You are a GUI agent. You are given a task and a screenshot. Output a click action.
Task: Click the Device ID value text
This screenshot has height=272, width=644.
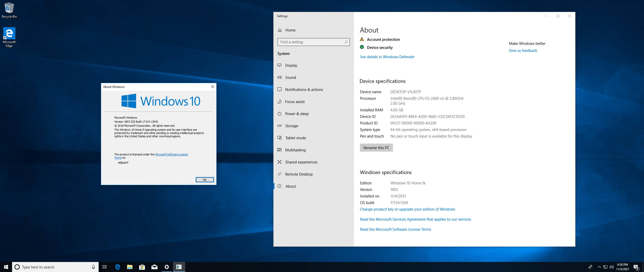tap(427, 117)
